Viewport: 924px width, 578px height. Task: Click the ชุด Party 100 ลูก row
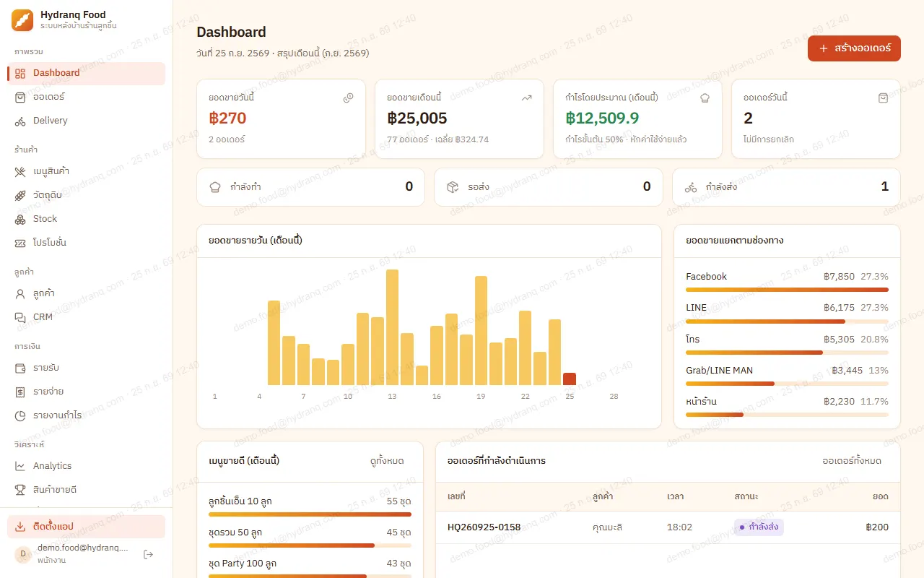pyautogui.click(x=310, y=569)
